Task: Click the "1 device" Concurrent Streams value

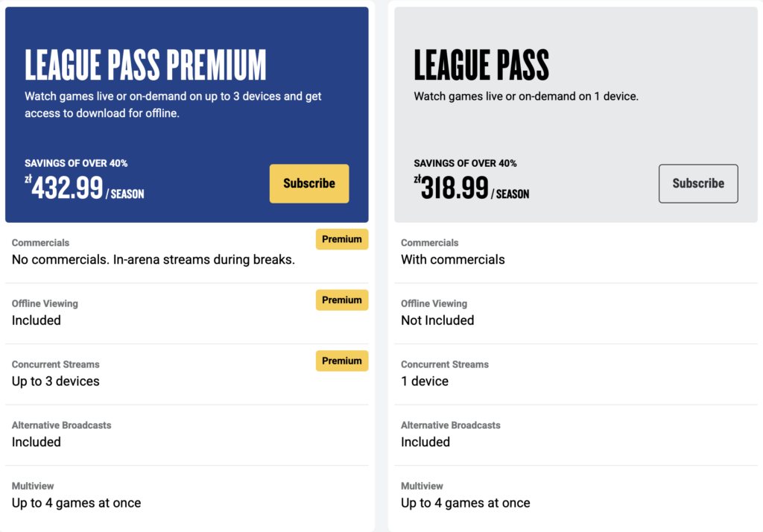Action: 425,381
